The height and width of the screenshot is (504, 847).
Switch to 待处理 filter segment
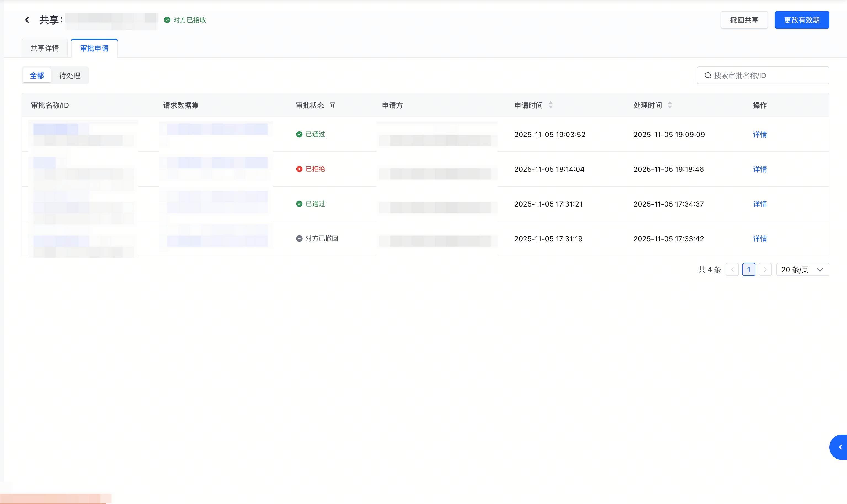coord(70,75)
